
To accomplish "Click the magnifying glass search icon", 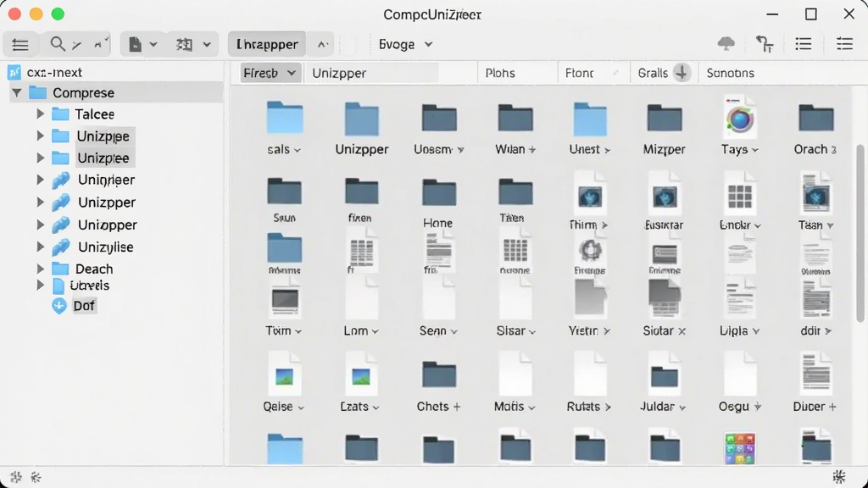I will [x=57, y=44].
